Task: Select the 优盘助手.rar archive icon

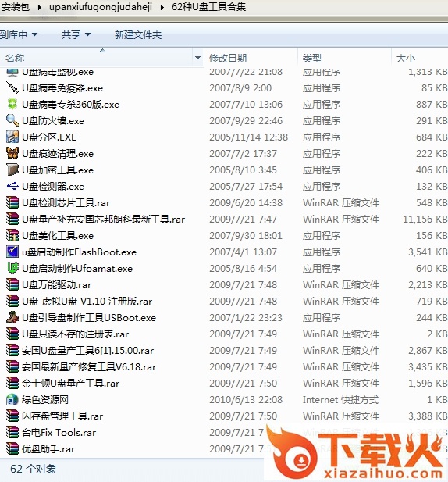Action: (x=12, y=449)
